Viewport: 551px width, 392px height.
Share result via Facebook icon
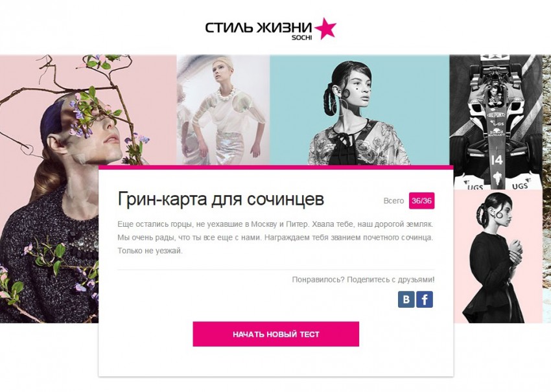(425, 299)
